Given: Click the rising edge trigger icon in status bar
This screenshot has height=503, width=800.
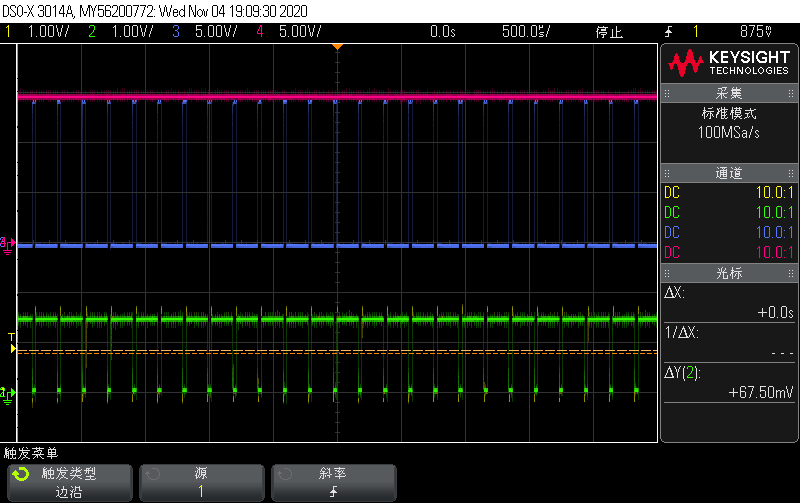Looking at the screenshot, I should pos(669,32).
